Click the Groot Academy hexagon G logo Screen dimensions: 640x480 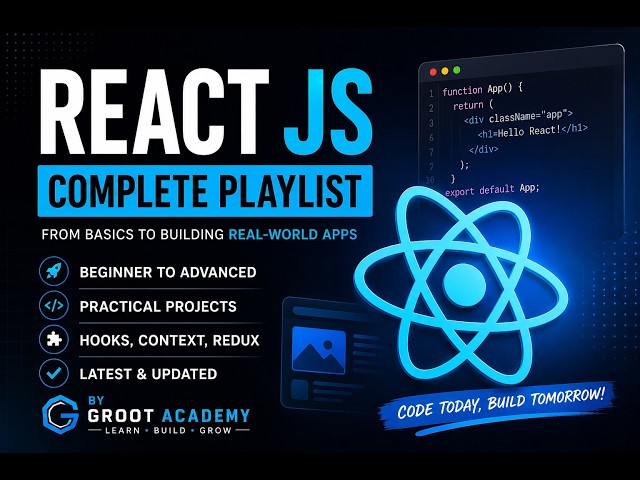[x=60, y=415]
